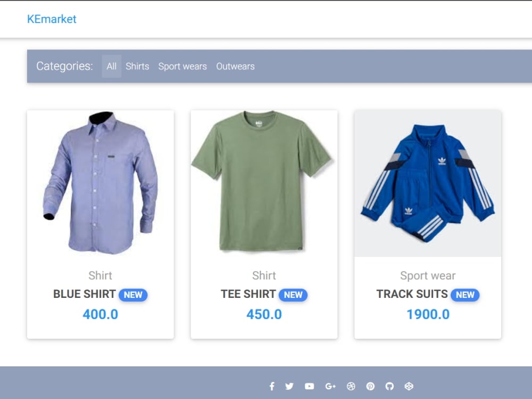Click NEW badge beside TRACK SUITS
The width and height of the screenshot is (532, 399).
(x=465, y=295)
